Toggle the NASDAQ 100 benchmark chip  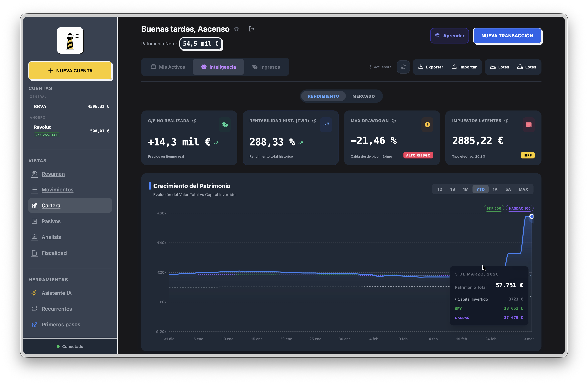click(519, 208)
